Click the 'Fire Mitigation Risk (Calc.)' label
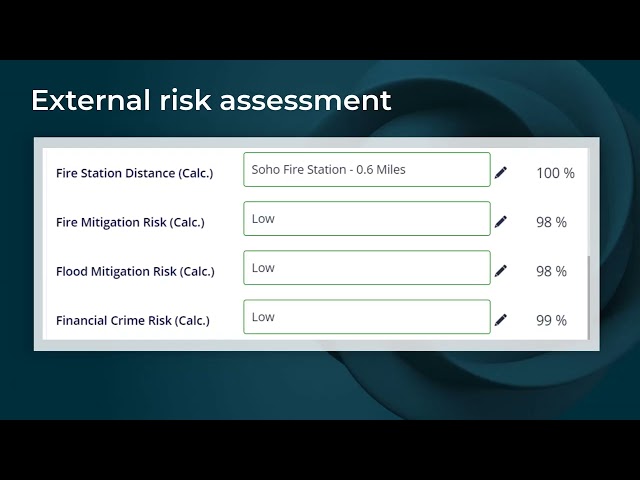The height and width of the screenshot is (480, 640). click(x=130, y=222)
